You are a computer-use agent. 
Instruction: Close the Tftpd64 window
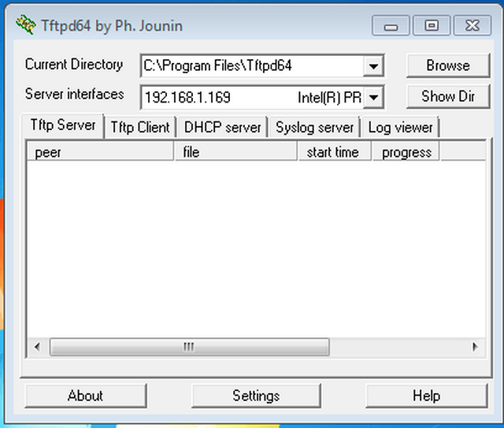pos(472,25)
